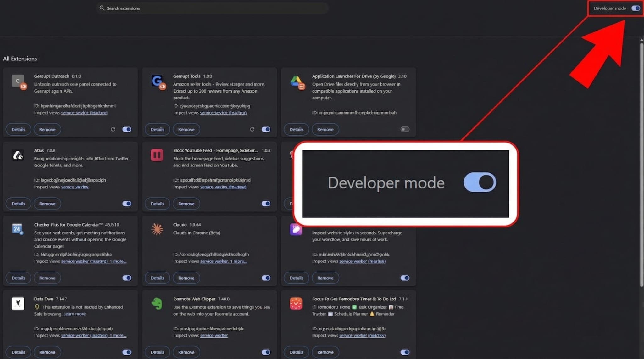Viewport: 644px width, 359px height.
Task: Remove Checker Plus for Google Calendar
Action: coord(47,278)
